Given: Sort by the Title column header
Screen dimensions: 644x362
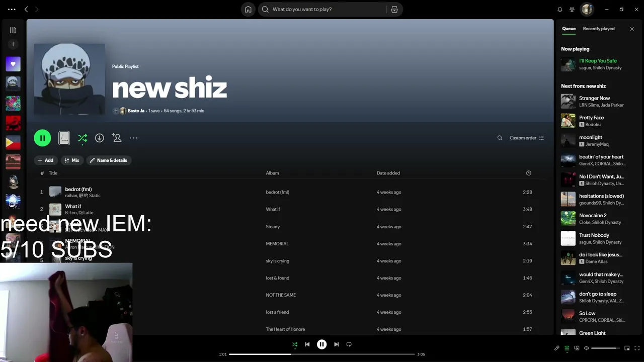Looking at the screenshot, I should coord(53,173).
